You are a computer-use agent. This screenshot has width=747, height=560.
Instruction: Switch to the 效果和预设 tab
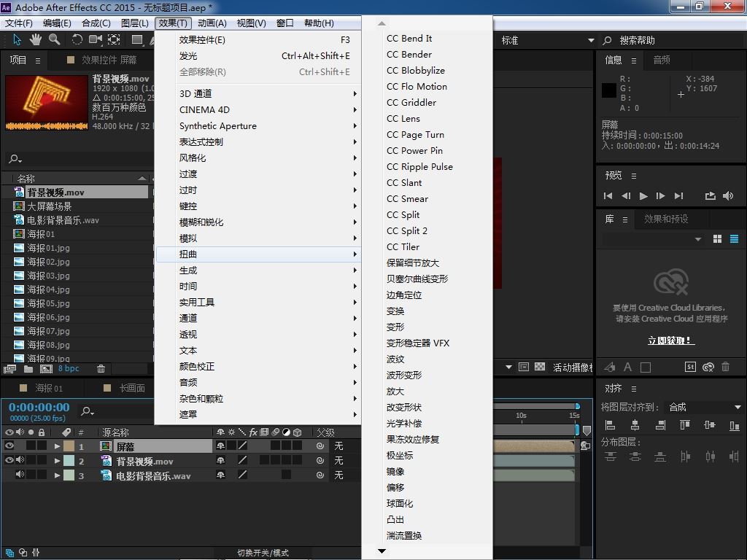click(x=666, y=219)
